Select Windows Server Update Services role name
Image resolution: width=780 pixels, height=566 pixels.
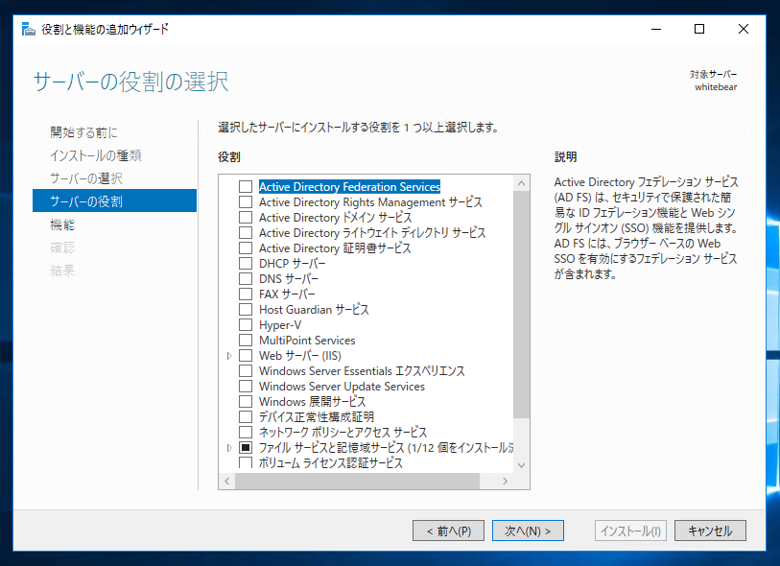342,386
